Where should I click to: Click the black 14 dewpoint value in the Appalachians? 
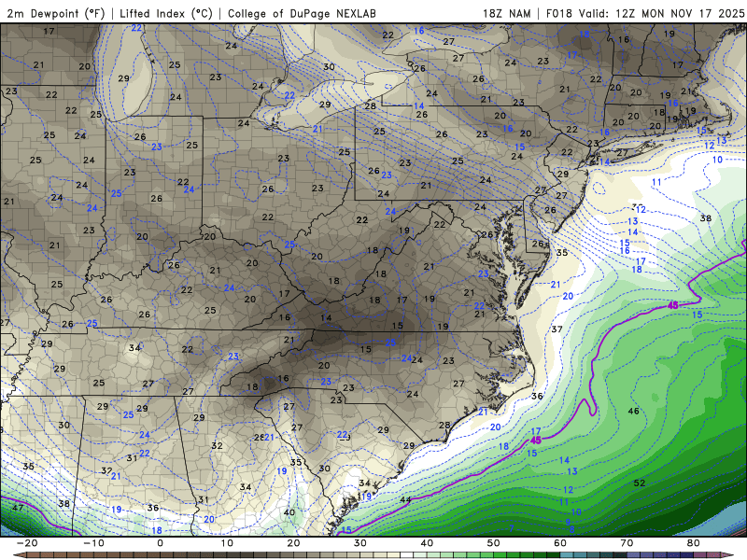coord(326,318)
